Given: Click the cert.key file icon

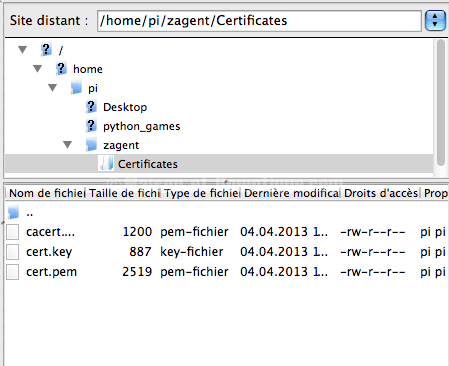Looking at the screenshot, I should (x=13, y=252).
